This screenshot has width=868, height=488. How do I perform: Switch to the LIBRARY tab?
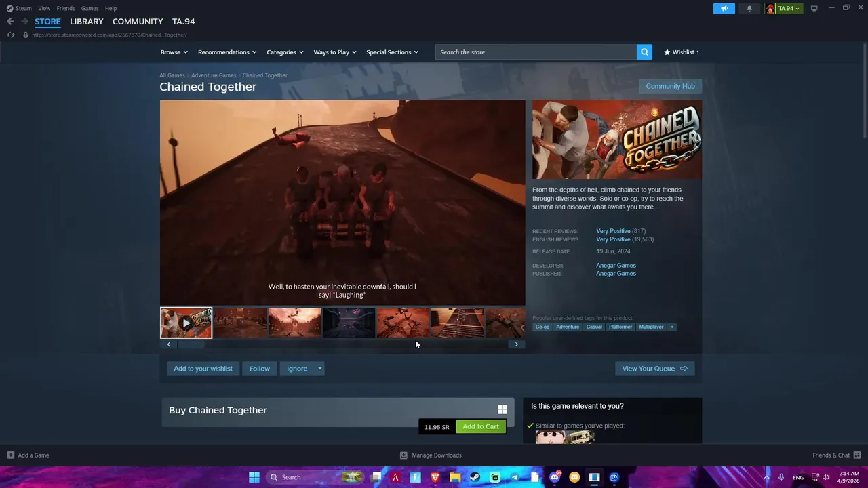(87, 22)
